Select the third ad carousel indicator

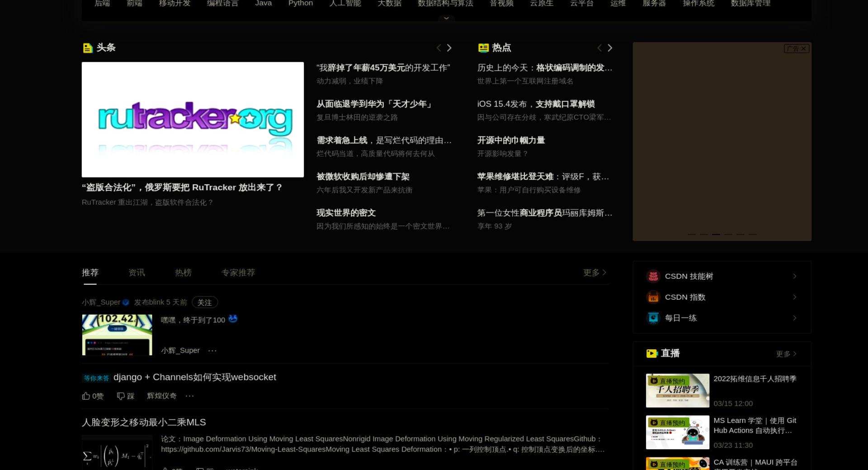[716, 234]
